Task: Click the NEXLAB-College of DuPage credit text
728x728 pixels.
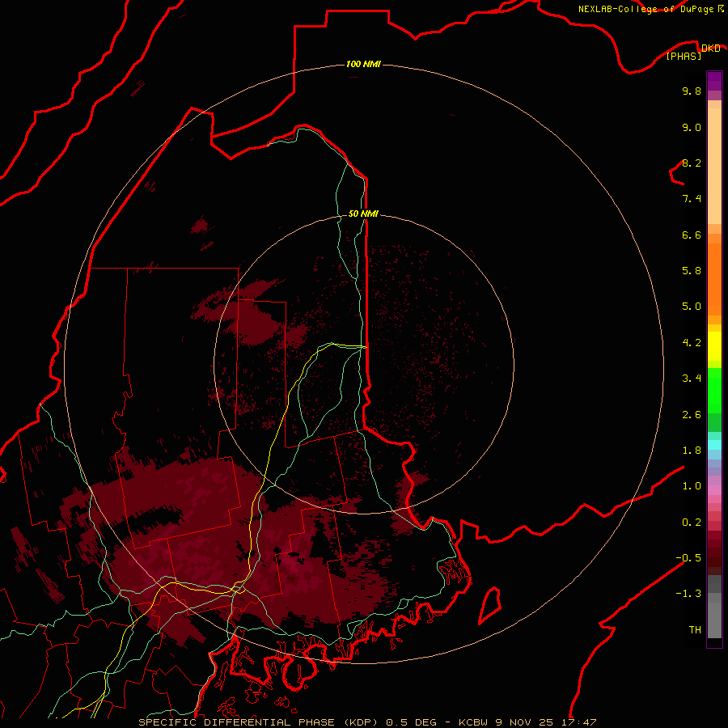Action: [645, 9]
